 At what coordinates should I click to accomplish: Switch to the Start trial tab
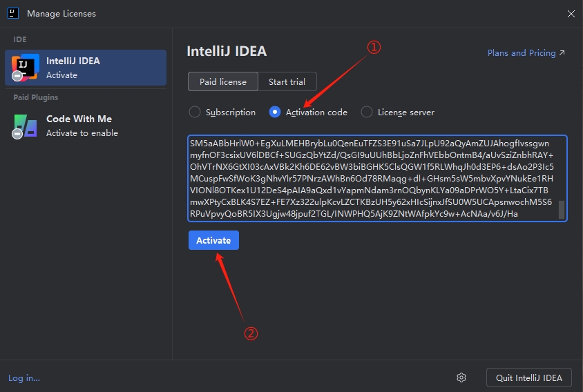pyautogui.click(x=287, y=81)
